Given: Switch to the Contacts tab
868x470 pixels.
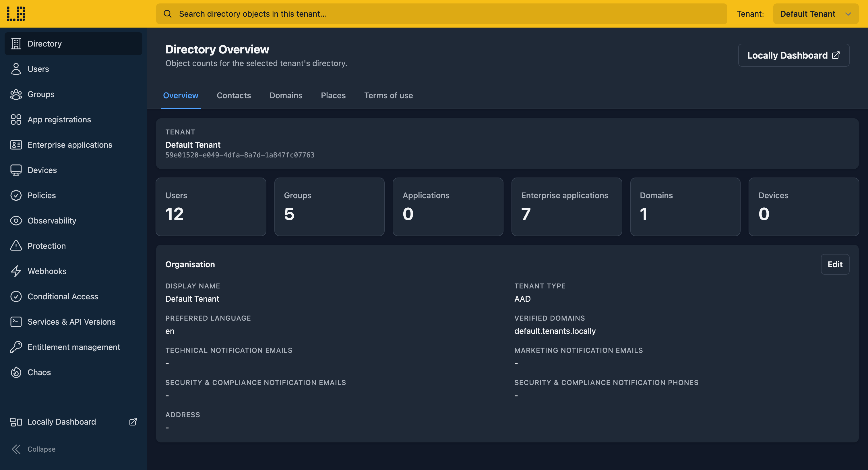Looking at the screenshot, I should (234, 95).
